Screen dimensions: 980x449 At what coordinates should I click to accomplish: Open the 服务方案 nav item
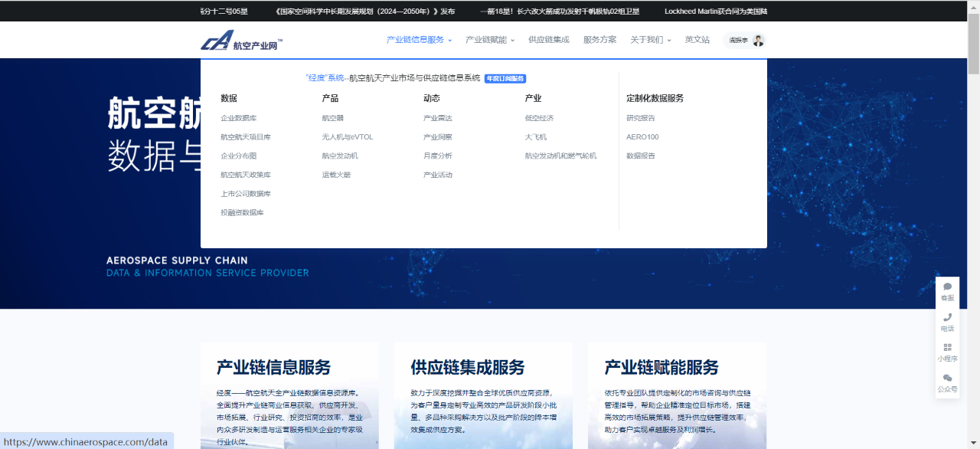coord(599,40)
